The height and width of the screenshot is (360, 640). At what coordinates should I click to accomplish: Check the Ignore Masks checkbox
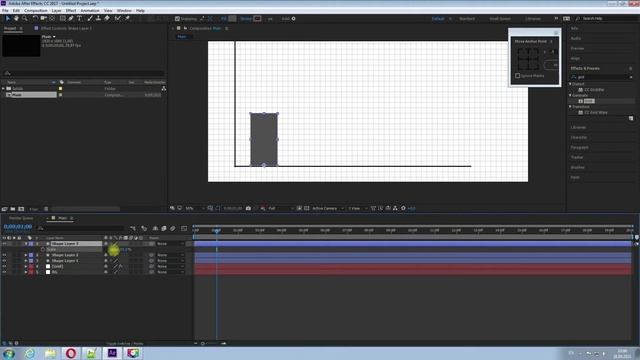point(518,76)
